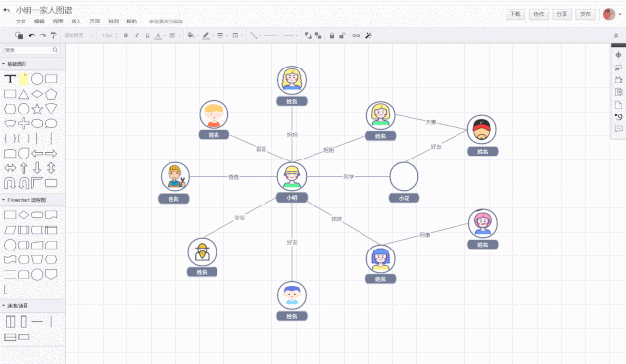The image size is (626, 364).
Task: Lock the selected shapes with the padlock icon
Action: point(332,36)
